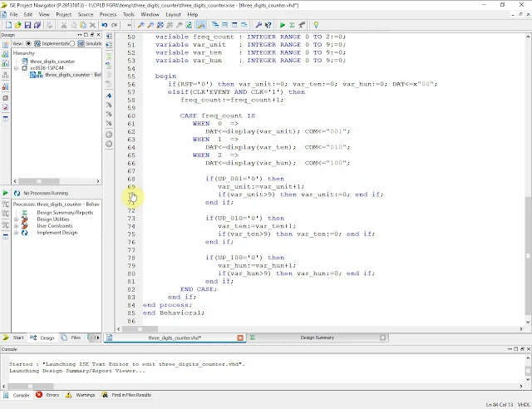
Task: Click the Cut scissors icon in toolbar
Action: 64,25
